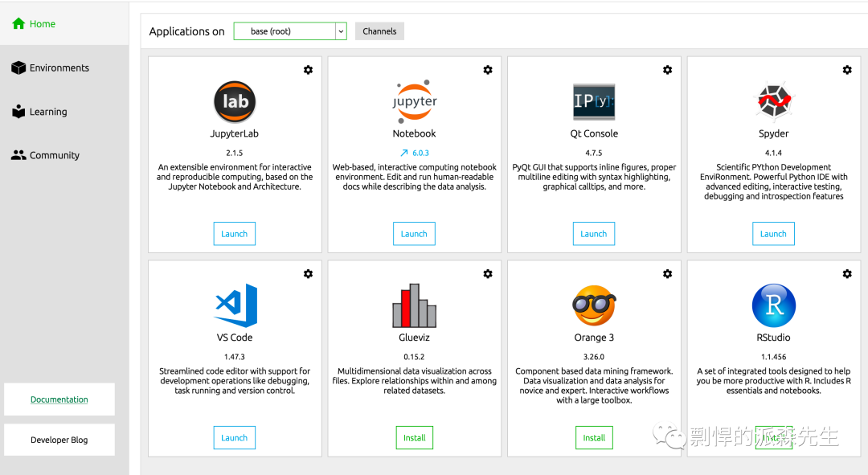Image resolution: width=868 pixels, height=475 pixels.
Task: Click the Glueviz bar chart icon
Action: click(x=415, y=305)
